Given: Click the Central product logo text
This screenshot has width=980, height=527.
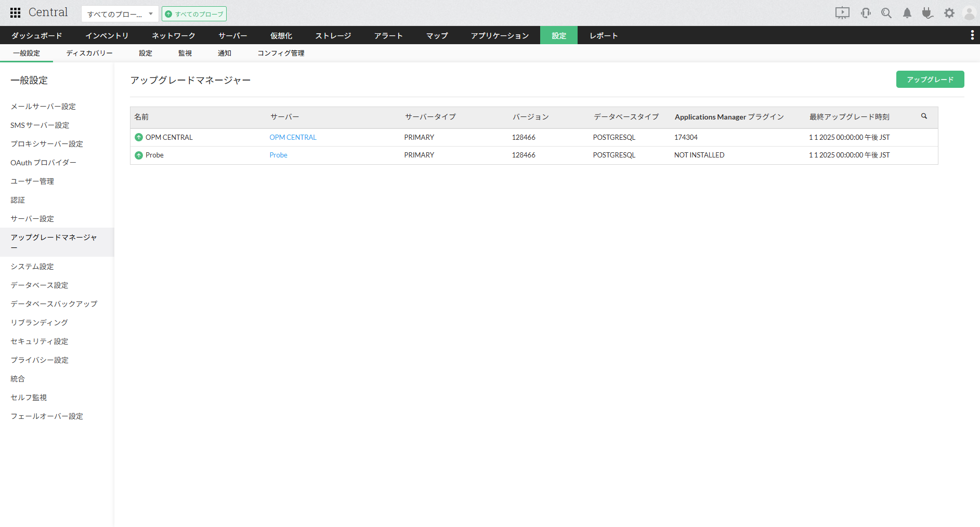Looking at the screenshot, I should coord(48,12).
